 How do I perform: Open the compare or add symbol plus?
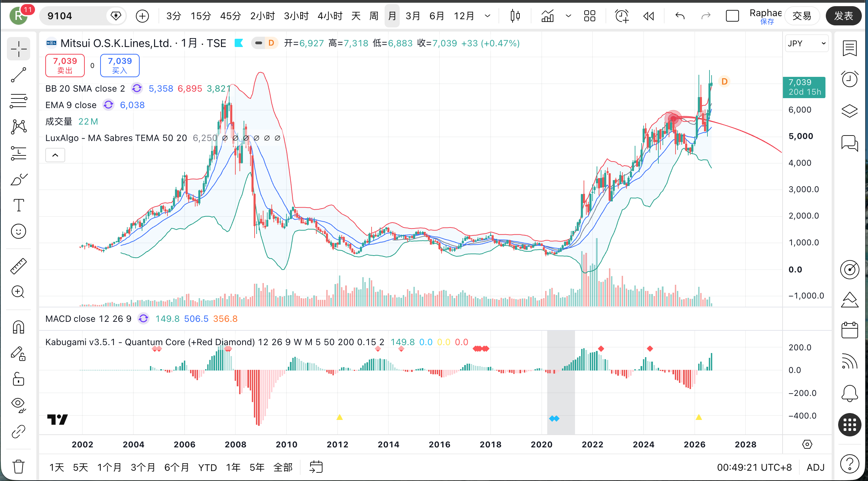pyautogui.click(x=142, y=16)
